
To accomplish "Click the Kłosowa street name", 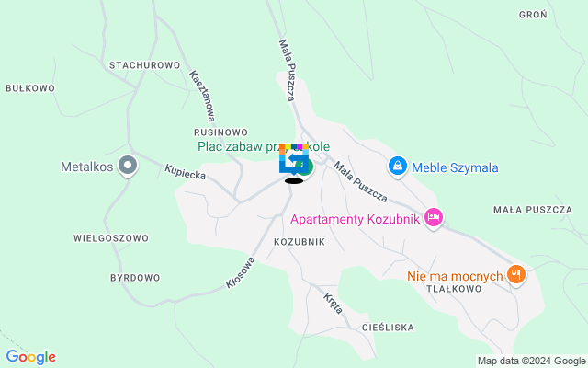I will pyautogui.click(x=241, y=272).
